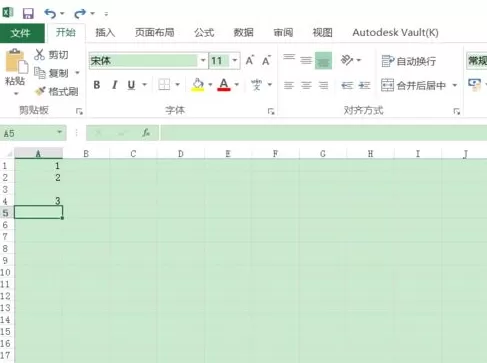Expand the font size dropdown arrow

tap(235, 61)
